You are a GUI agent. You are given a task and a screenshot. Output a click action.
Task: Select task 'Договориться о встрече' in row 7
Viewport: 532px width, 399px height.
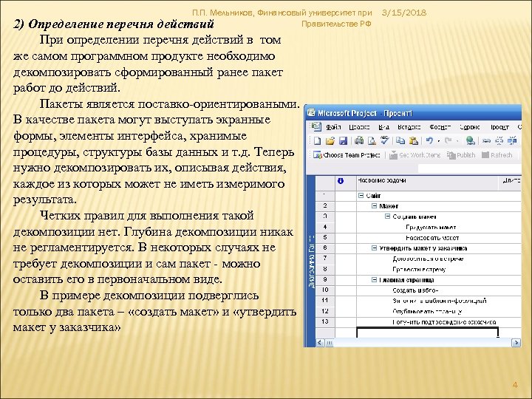[428, 259]
